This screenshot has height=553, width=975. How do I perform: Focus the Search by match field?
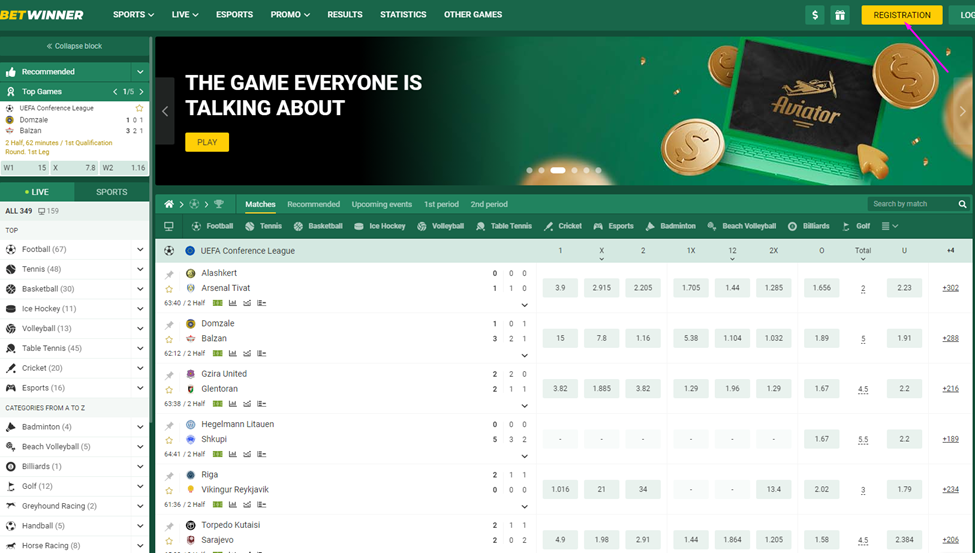(x=912, y=204)
